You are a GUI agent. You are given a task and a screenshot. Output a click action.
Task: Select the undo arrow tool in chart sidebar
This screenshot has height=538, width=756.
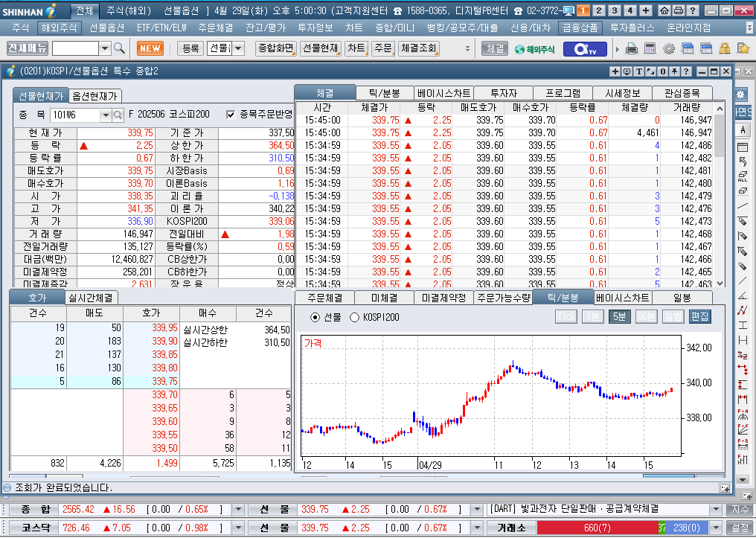(x=743, y=161)
